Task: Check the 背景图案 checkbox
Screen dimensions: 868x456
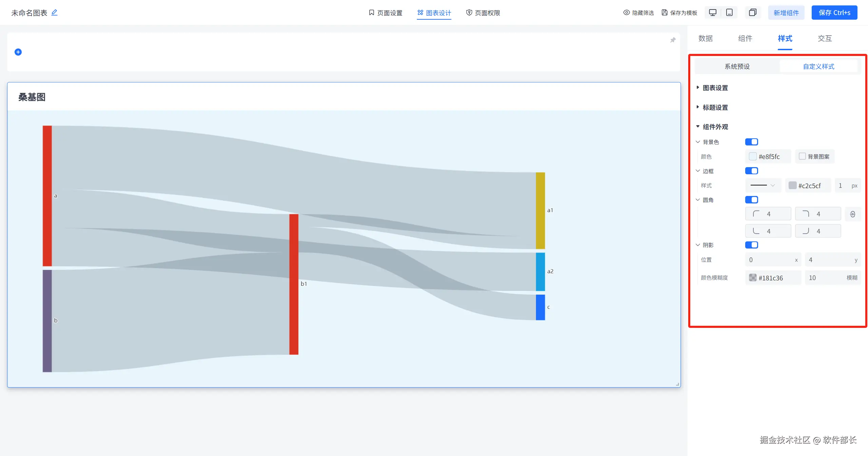Action: click(802, 156)
